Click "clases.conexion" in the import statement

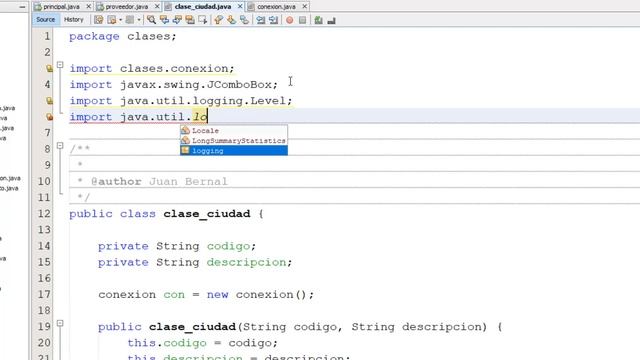[174, 69]
